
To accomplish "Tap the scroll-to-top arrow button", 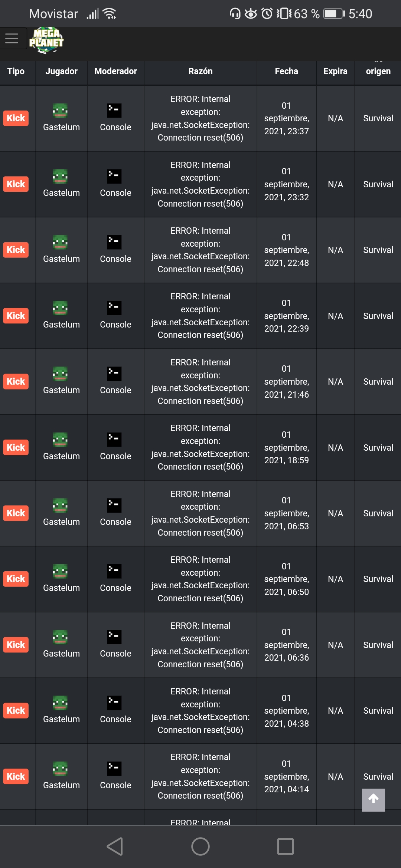I will click(x=373, y=800).
